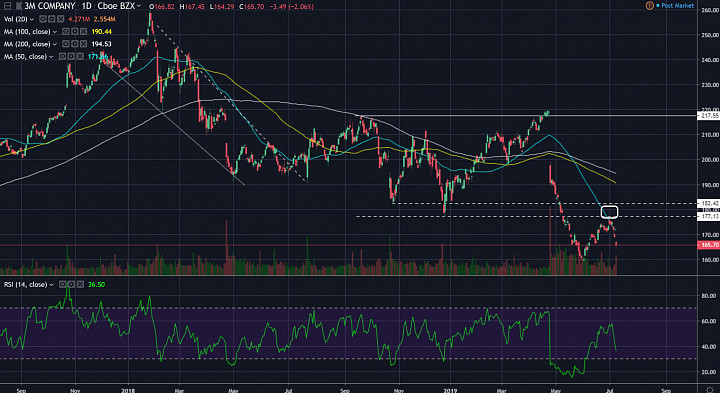
Task: Click the 177.13 price level label
Action: [708, 217]
